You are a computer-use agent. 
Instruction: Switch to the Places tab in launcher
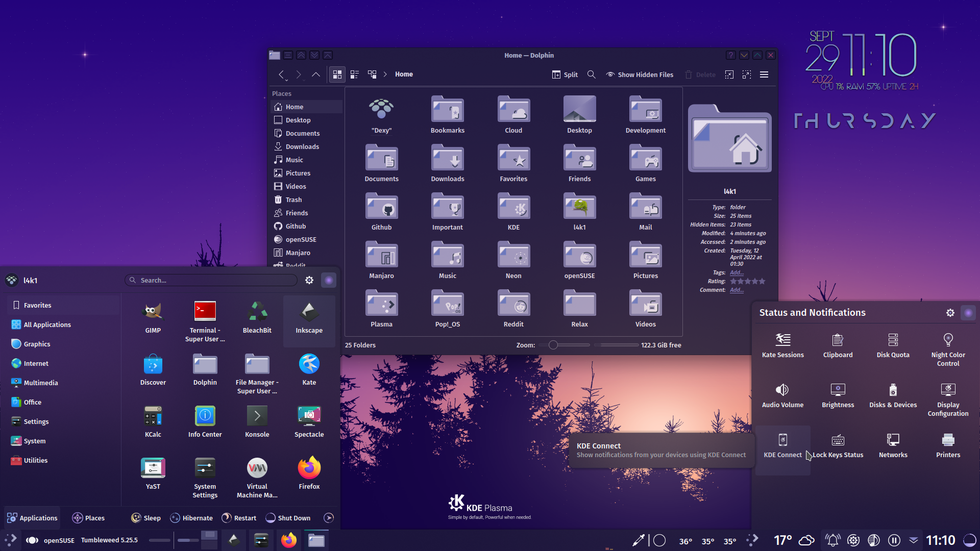[x=88, y=518]
